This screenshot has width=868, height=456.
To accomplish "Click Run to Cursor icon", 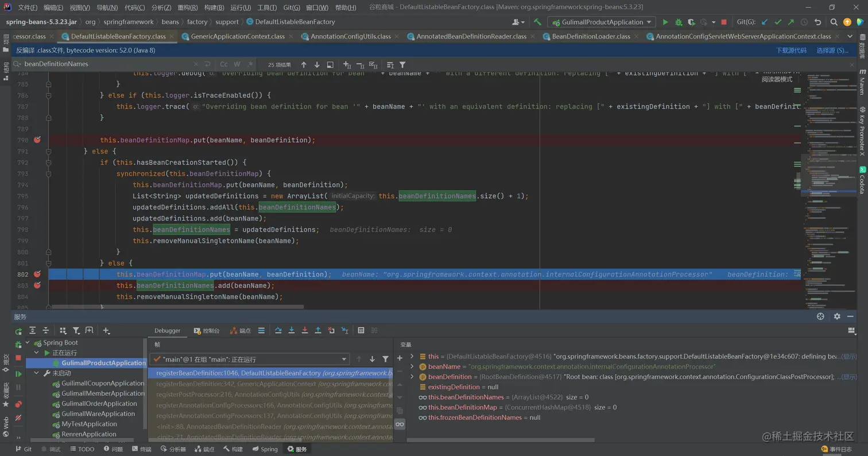I will (x=344, y=330).
